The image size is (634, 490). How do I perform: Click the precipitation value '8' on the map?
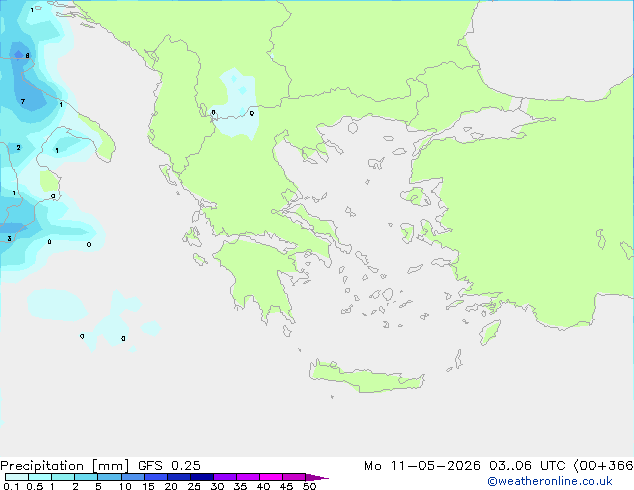[27, 56]
